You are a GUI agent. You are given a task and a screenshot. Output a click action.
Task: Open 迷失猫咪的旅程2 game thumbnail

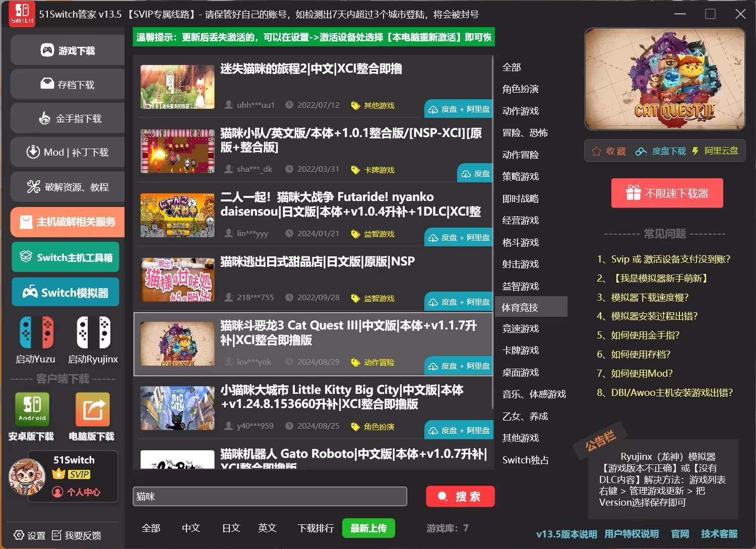(177, 87)
